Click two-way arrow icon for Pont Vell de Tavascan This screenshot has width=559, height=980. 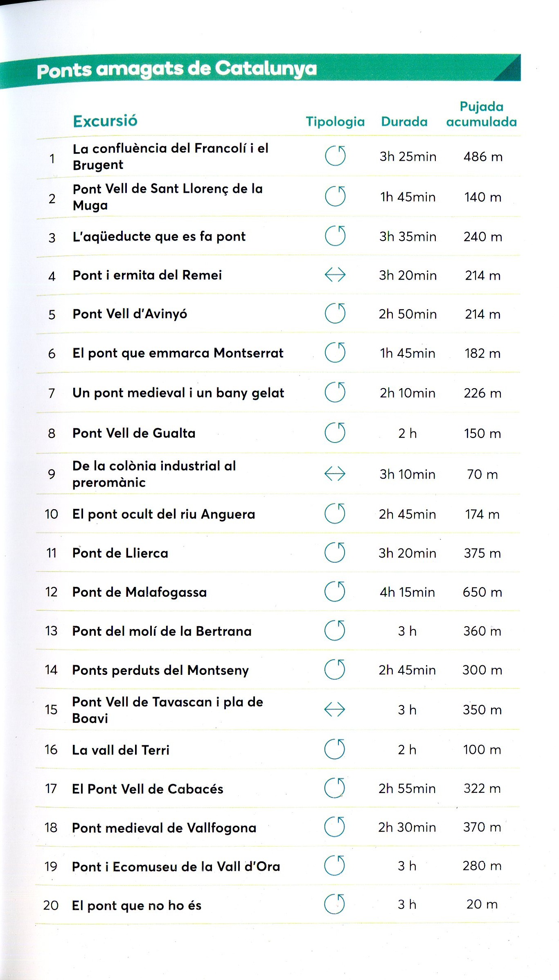coord(335,710)
